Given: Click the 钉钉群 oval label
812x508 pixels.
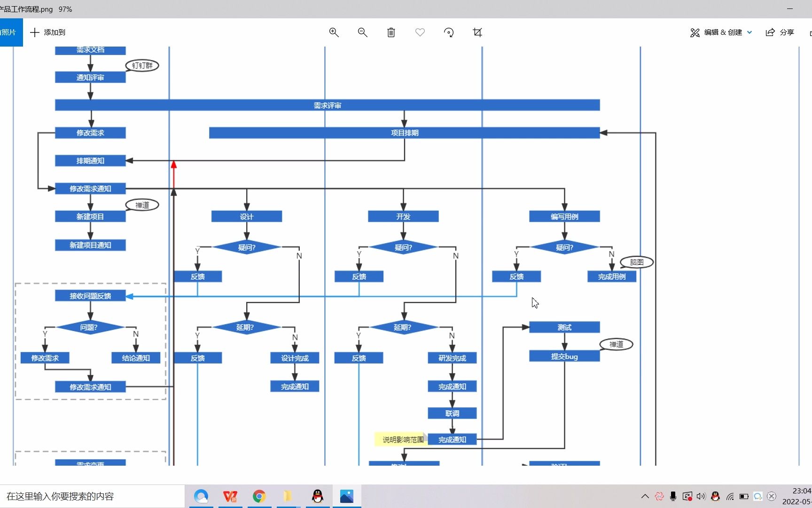Looking at the screenshot, I should tap(142, 65).
